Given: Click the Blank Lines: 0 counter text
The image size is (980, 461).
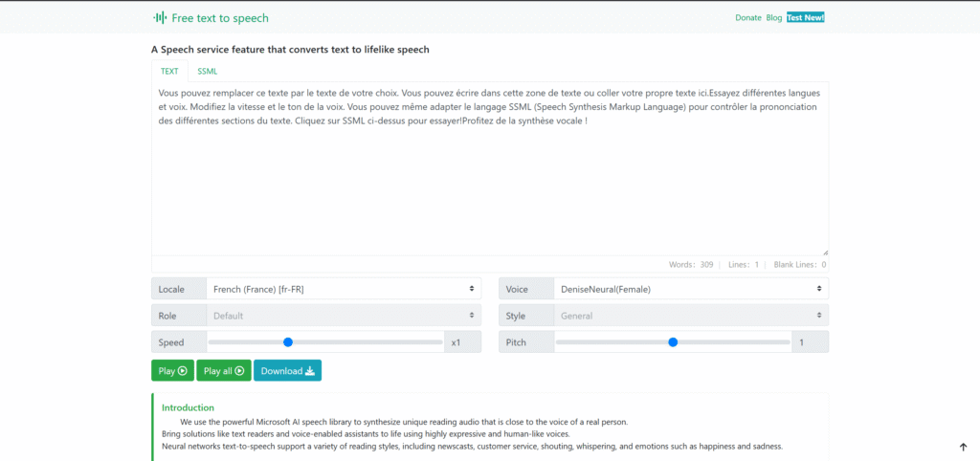Looking at the screenshot, I should (x=800, y=265).
